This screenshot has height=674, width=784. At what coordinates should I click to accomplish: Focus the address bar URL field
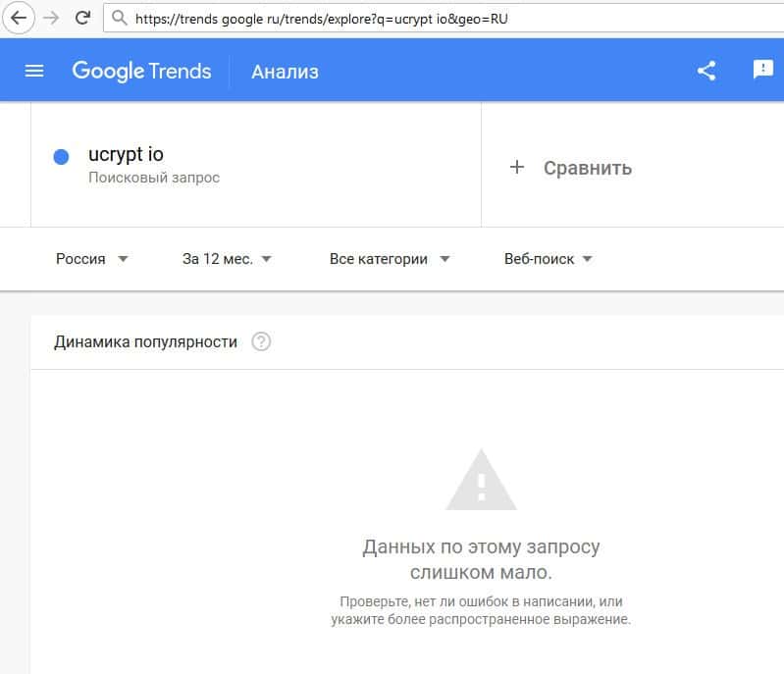click(x=392, y=18)
